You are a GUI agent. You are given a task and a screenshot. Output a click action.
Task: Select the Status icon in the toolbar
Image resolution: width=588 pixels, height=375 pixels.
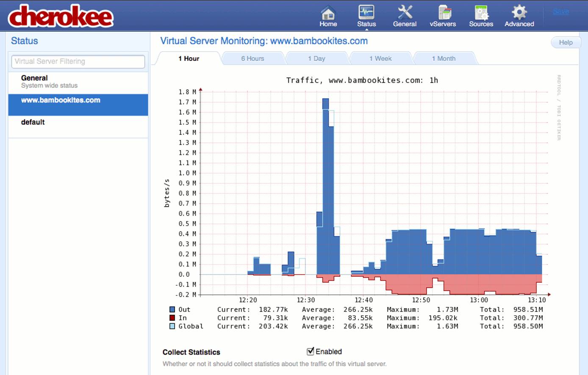click(366, 15)
